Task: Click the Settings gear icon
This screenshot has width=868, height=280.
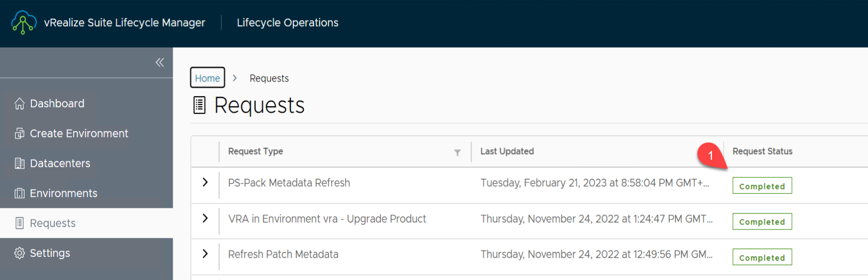Action: click(20, 253)
